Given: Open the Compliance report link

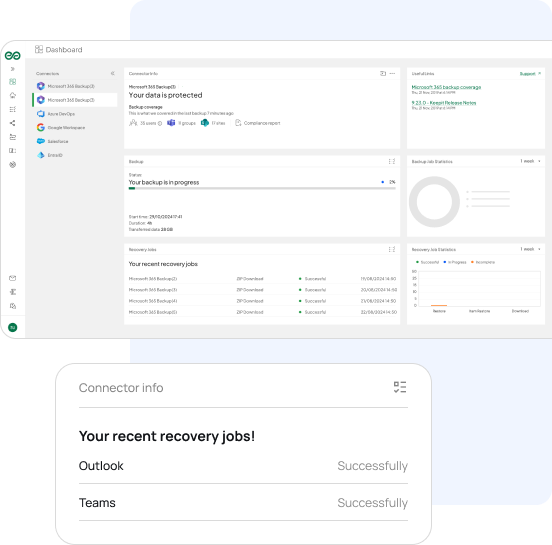Looking at the screenshot, I should point(258,123).
